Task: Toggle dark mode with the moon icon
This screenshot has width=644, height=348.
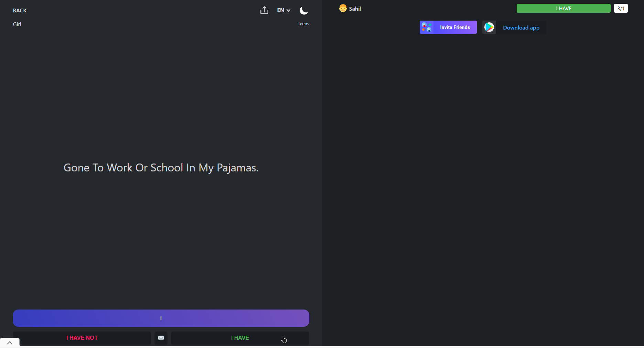Action: pyautogui.click(x=303, y=11)
